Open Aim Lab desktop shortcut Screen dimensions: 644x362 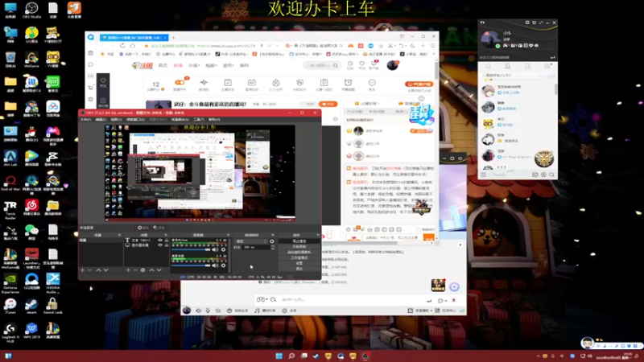tap(10, 158)
